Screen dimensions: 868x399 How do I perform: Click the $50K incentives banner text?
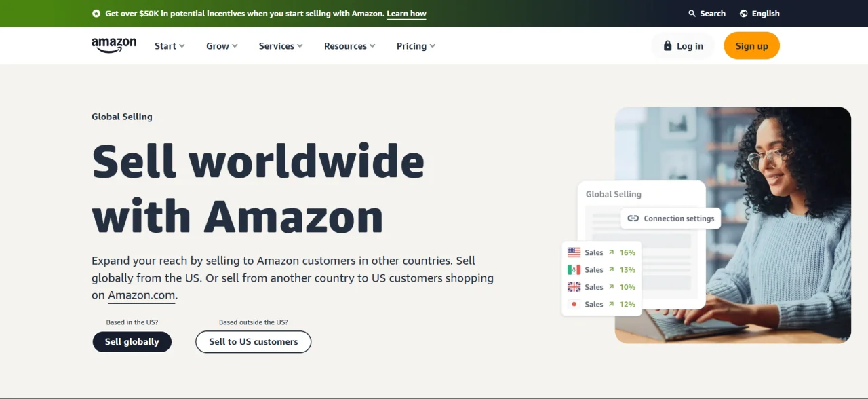[x=245, y=14]
